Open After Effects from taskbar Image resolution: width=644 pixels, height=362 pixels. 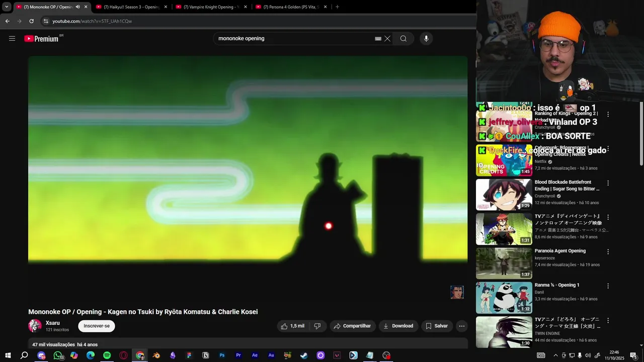pyautogui.click(x=255, y=355)
